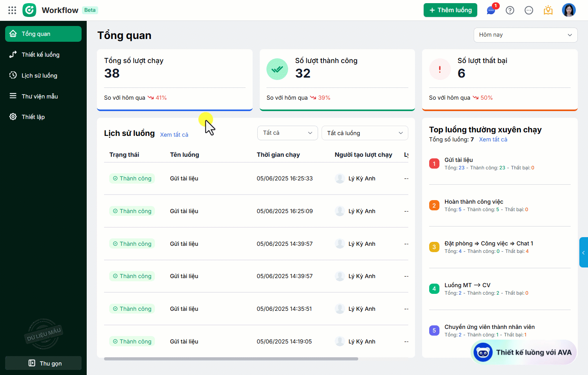Open the Tất cả luồng flow filter
The image size is (588, 375).
point(365,133)
